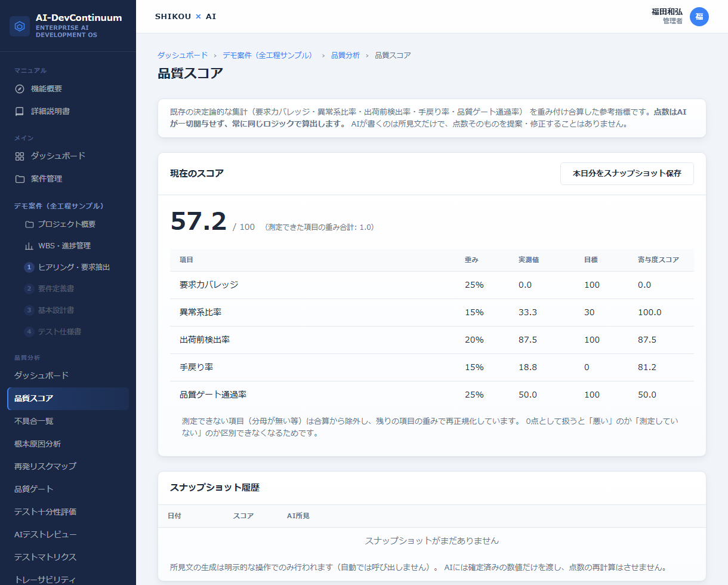
Task: Click step badge 3 beside 基本設計書
Action: coord(29,310)
